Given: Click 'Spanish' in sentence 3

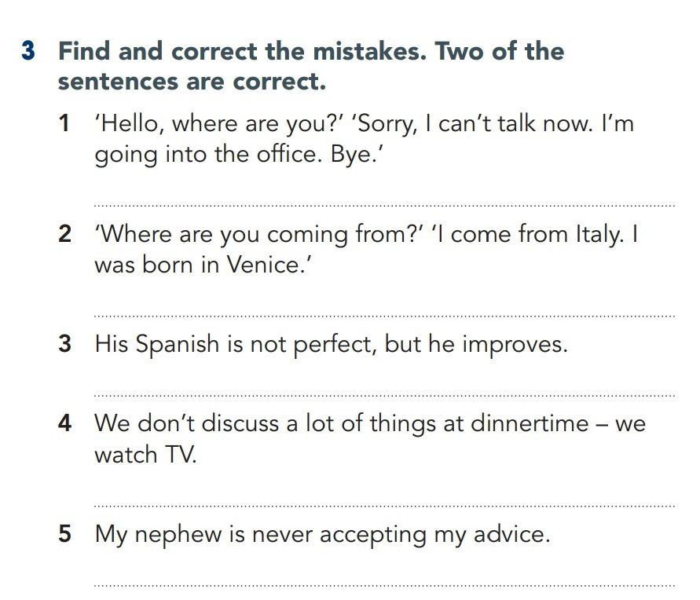Looking at the screenshot, I should tap(178, 345).
